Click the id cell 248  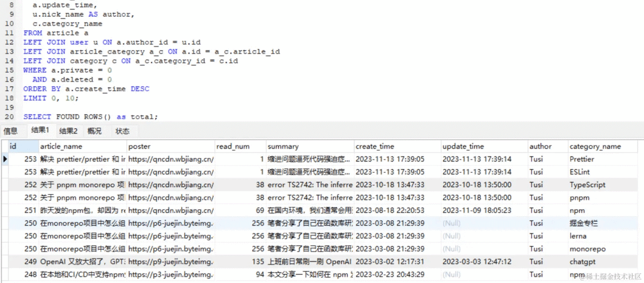(23, 275)
